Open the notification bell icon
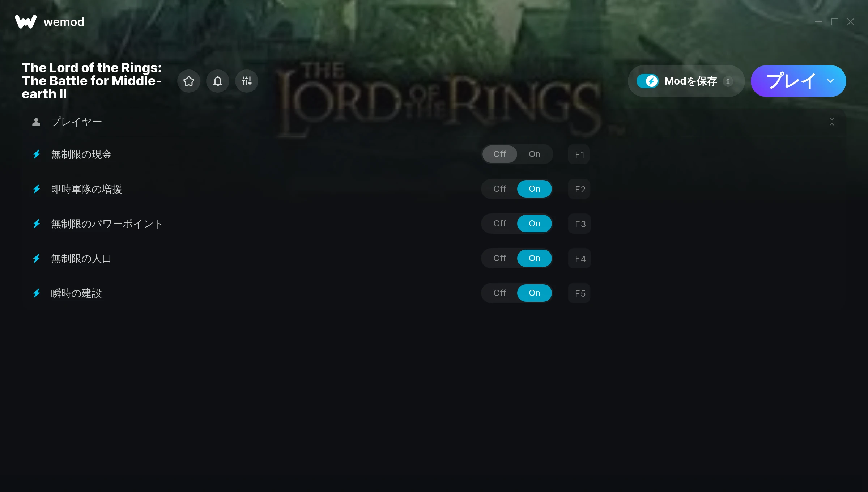The image size is (868, 492). click(x=218, y=81)
